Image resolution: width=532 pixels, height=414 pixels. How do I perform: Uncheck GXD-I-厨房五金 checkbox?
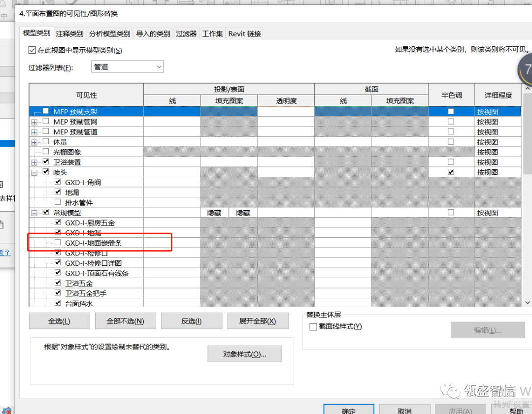pos(58,223)
